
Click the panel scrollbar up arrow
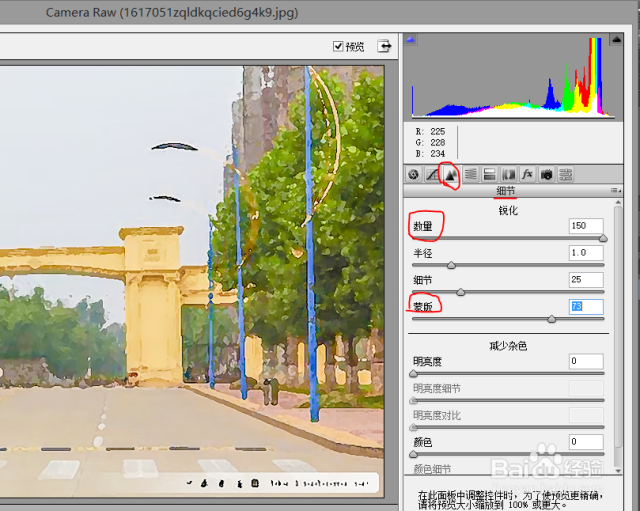pyautogui.click(x=618, y=202)
